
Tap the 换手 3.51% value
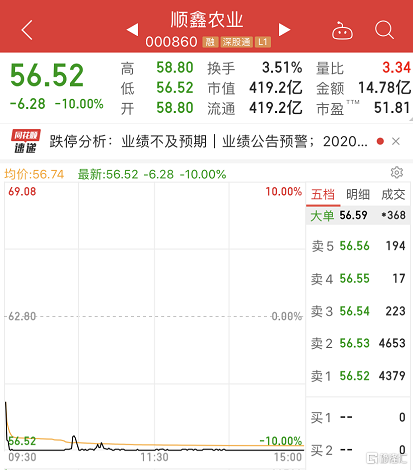coord(282,68)
